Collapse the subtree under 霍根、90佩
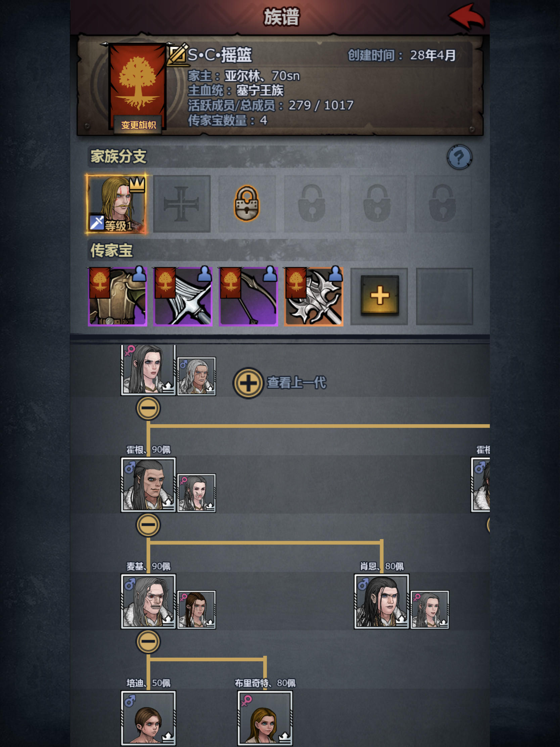Screen dimensions: 560x747 (x=148, y=525)
